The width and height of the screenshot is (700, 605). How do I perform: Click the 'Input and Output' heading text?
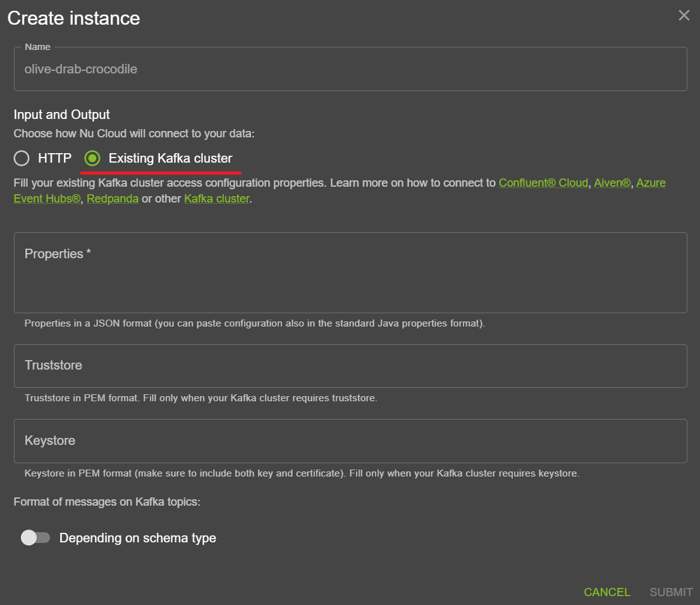(61, 115)
